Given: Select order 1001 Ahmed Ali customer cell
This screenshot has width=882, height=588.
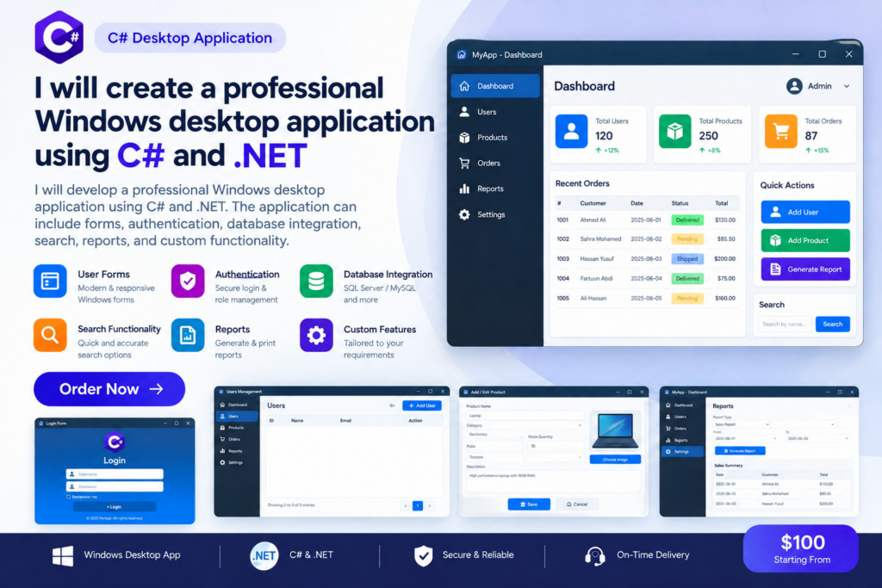Looking at the screenshot, I should [593, 220].
